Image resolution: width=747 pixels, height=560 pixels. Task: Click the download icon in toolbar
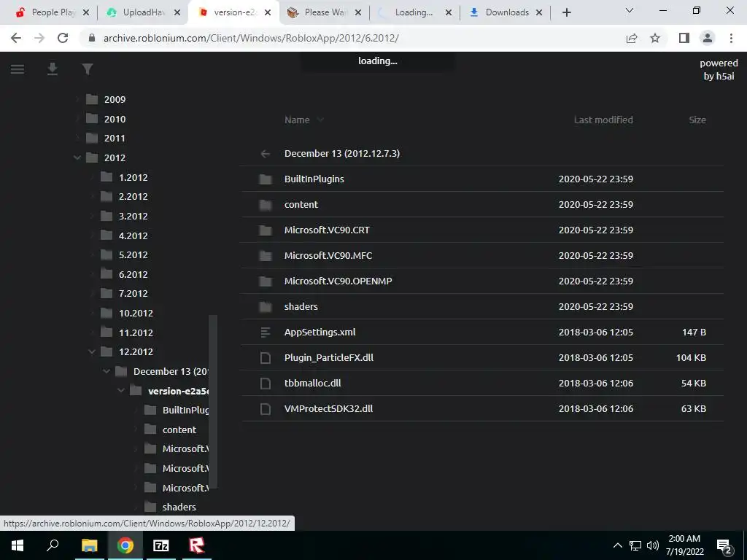[53, 69]
